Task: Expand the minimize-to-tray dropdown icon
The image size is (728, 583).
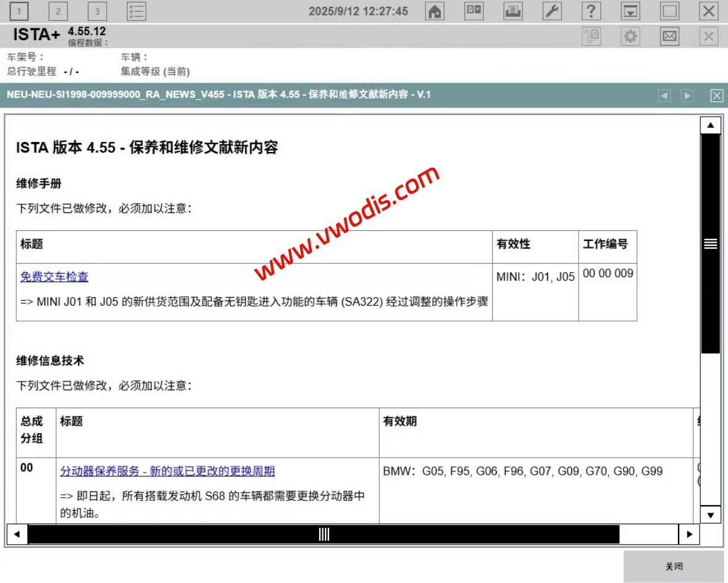Action: (x=630, y=11)
